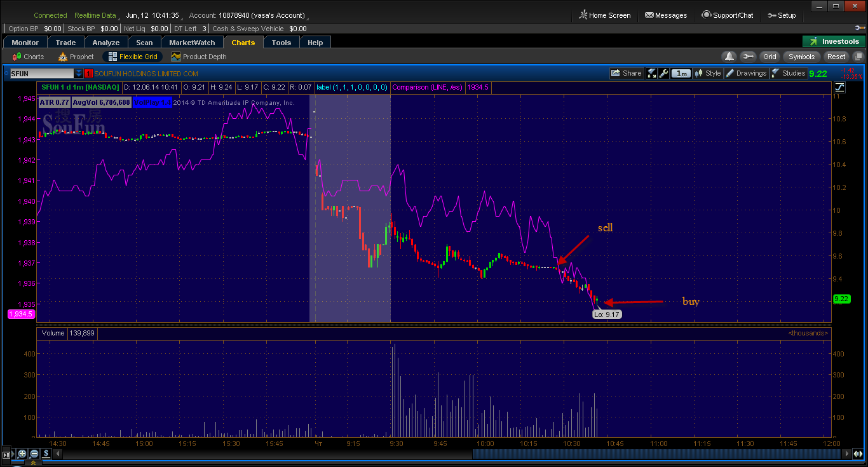868x467 pixels.
Task: Open the Setup menu
Action: tap(782, 15)
